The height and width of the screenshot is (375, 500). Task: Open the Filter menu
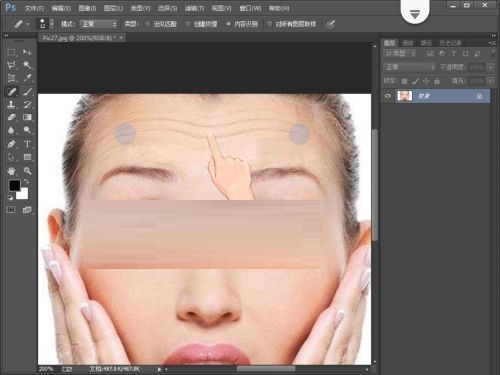click(194, 8)
